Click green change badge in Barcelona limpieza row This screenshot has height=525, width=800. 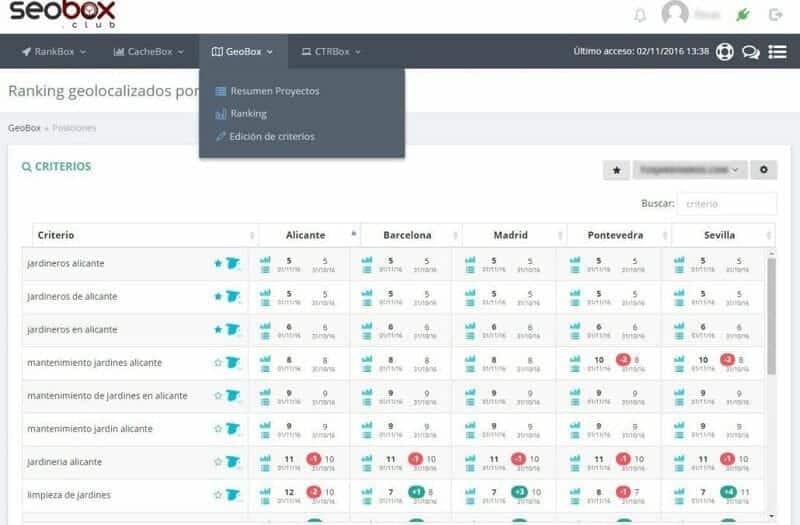416,492
